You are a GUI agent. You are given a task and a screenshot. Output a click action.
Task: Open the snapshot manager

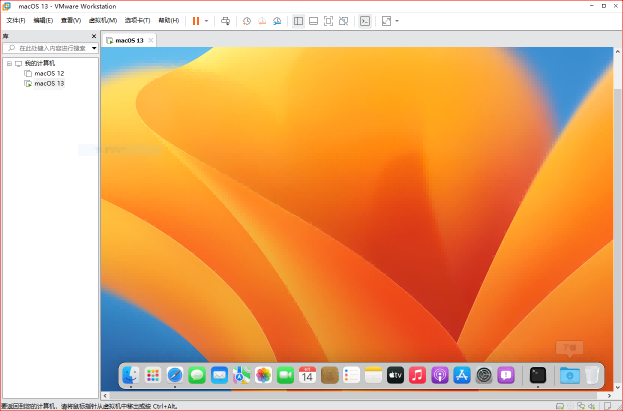click(x=277, y=21)
